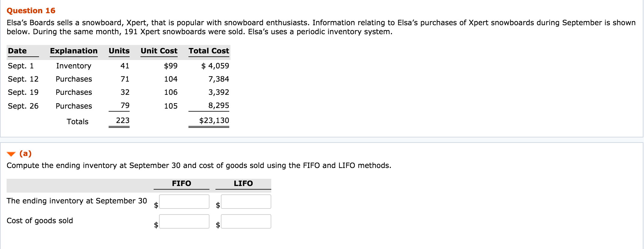The height and width of the screenshot is (249, 644).
Task: Click the LIFO ending inventory input box
Action: (246, 202)
